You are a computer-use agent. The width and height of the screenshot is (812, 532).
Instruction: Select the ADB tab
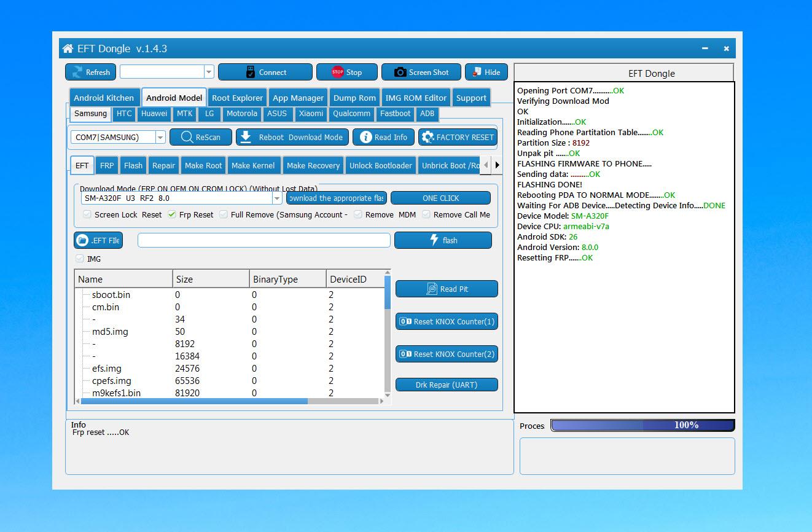pyautogui.click(x=427, y=113)
